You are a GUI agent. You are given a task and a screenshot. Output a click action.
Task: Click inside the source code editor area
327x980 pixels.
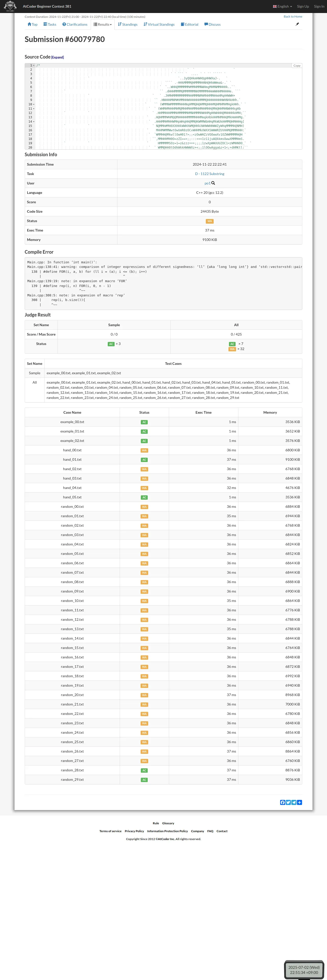[163, 106]
